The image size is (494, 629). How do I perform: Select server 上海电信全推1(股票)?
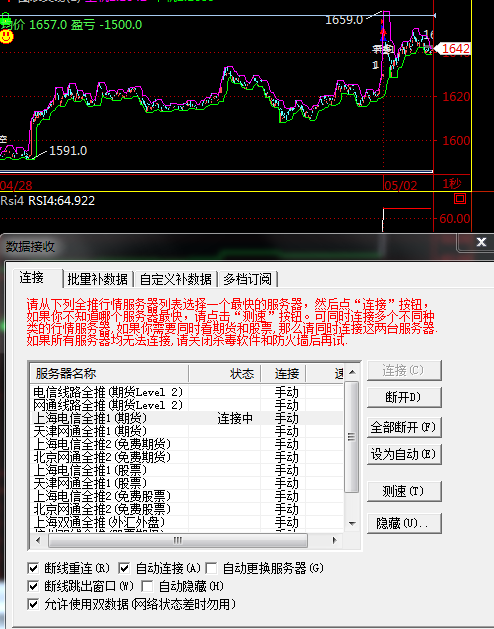coord(90,470)
